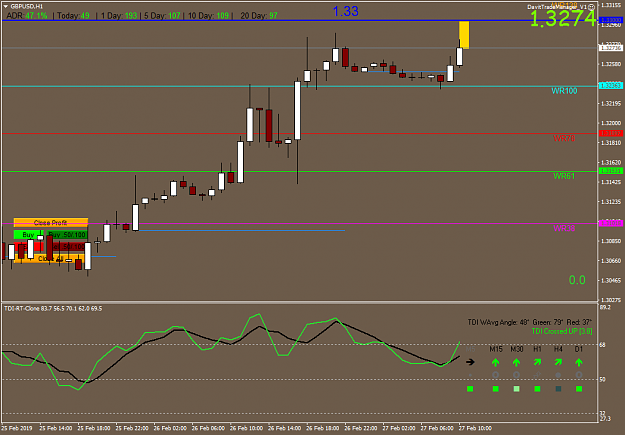The image size is (625, 435).
Task: Click the green WR61 level label
Action: click(x=564, y=176)
